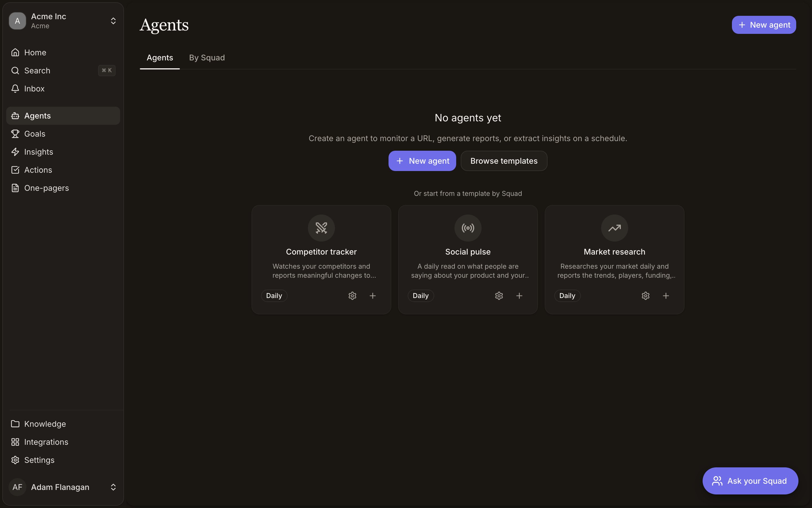Viewport: 812px width, 508px height.
Task: Click the Integrations grid icon
Action: [x=15, y=442]
